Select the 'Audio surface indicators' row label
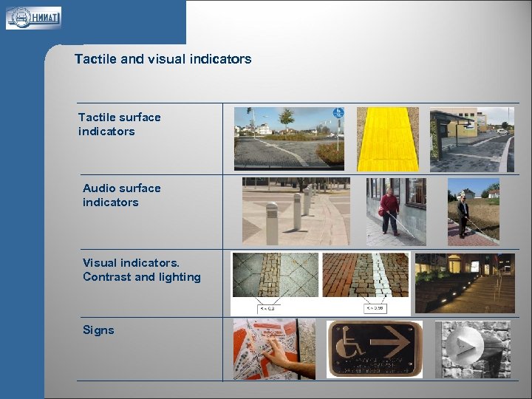This screenshot has width=532, height=399. pyautogui.click(x=121, y=195)
